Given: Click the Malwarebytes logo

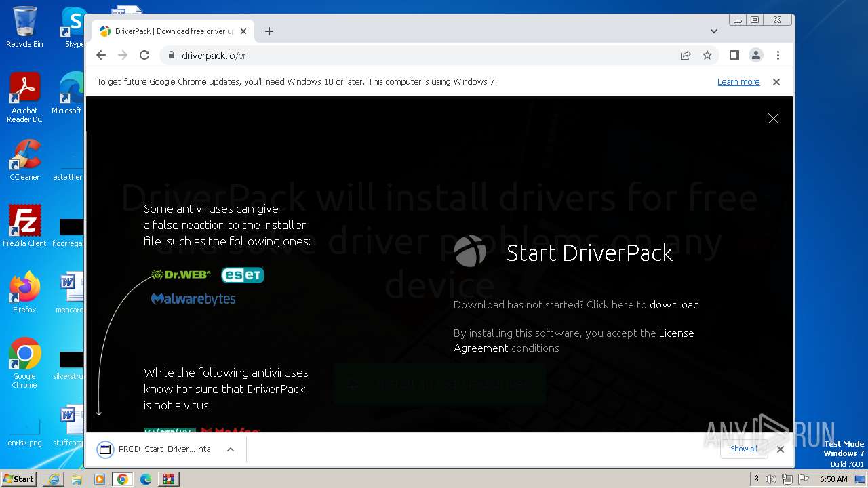Looking at the screenshot, I should (x=193, y=299).
